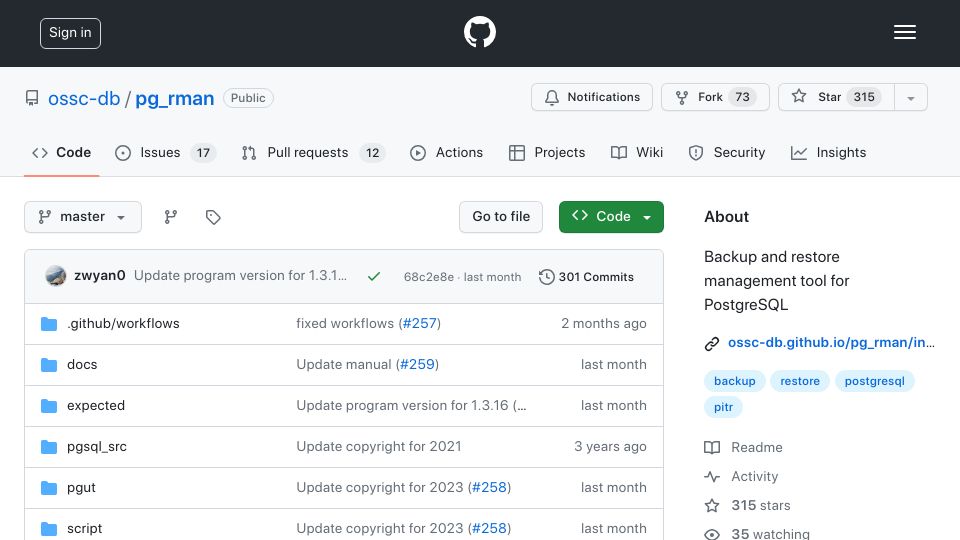
Task: Click the folder icon beside pgsql_src
Action: tap(49, 447)
